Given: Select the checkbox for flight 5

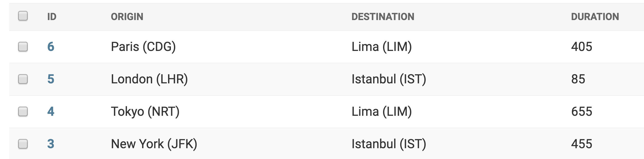Looking at the screenshot, I should tap(23, 79).
